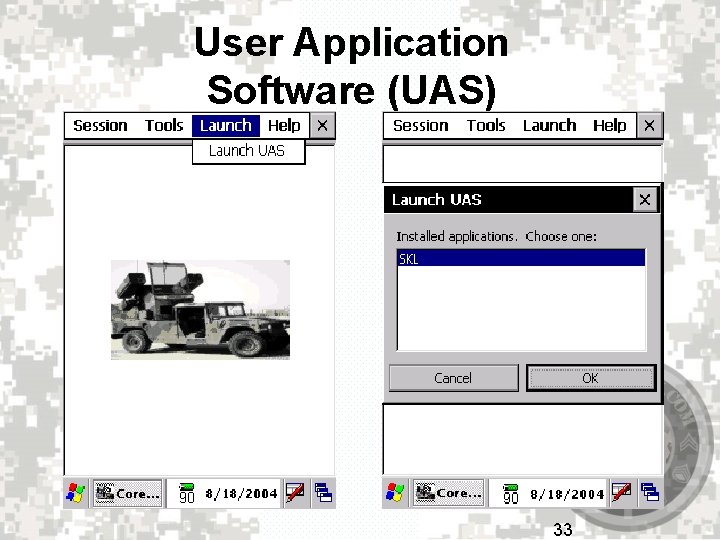The width and height of the screenshot is (720, 540).
Task: Select Core... task button in right taskbar
Action: pos(449,493)
